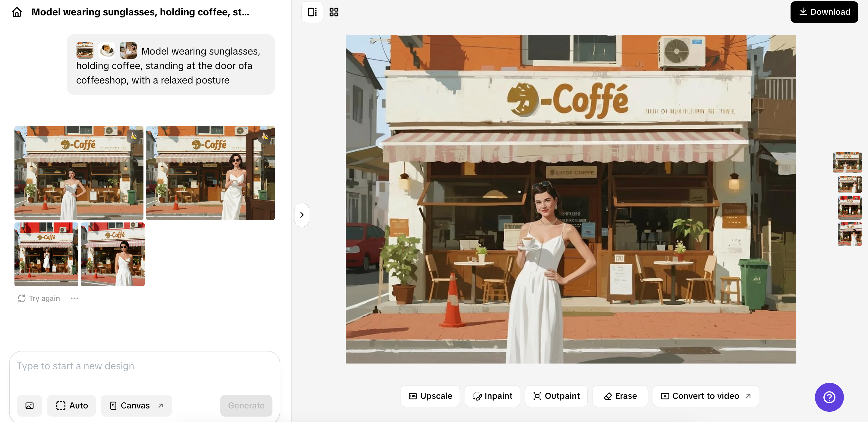Select the Erase tool
868x422 pixels.
[x=620, y=396]
